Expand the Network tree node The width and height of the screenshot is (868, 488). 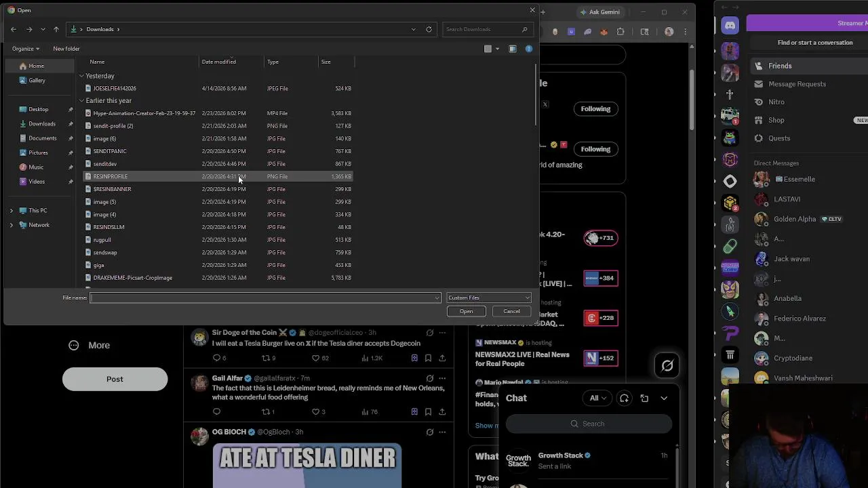(x=11, y=225)
